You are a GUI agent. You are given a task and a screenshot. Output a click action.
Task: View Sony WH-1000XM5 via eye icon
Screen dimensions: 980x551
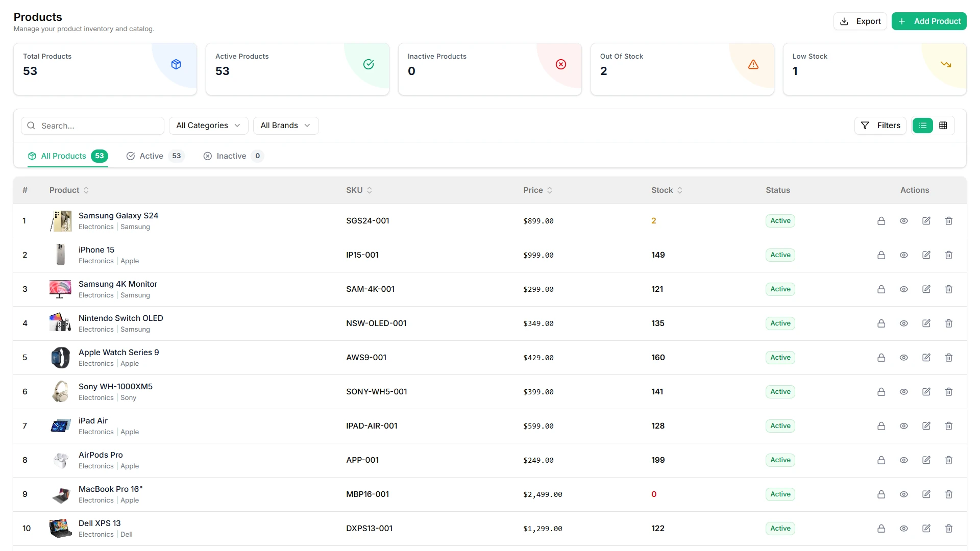point(903,392)
